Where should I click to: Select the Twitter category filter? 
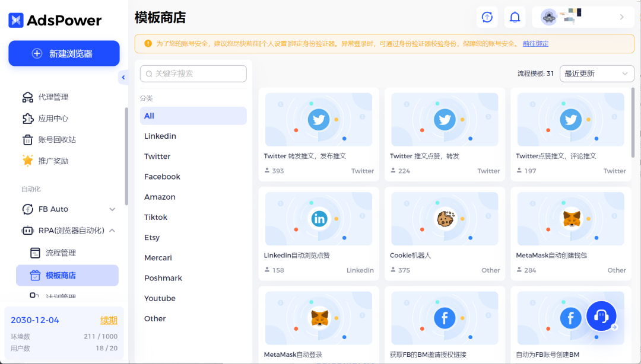click(x=157, y=156)
